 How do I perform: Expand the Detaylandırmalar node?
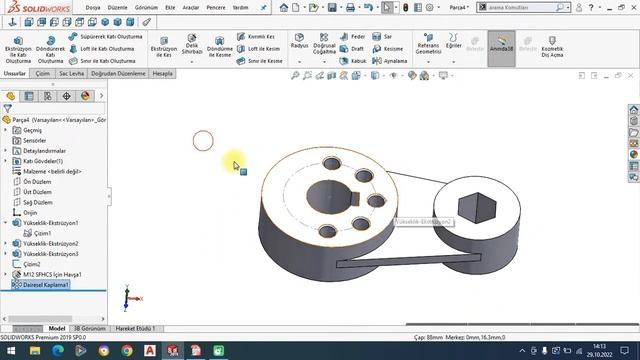pos(5,151)
